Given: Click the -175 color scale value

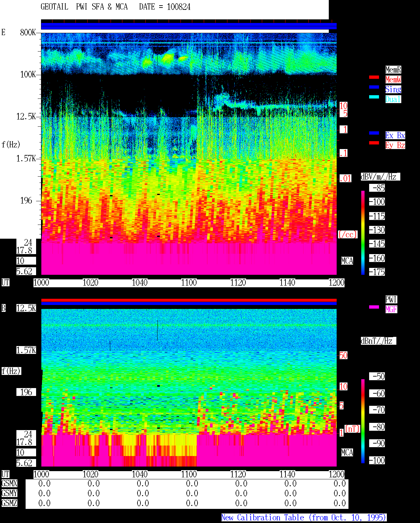Looking at the screenshot, I should (377, 272).
